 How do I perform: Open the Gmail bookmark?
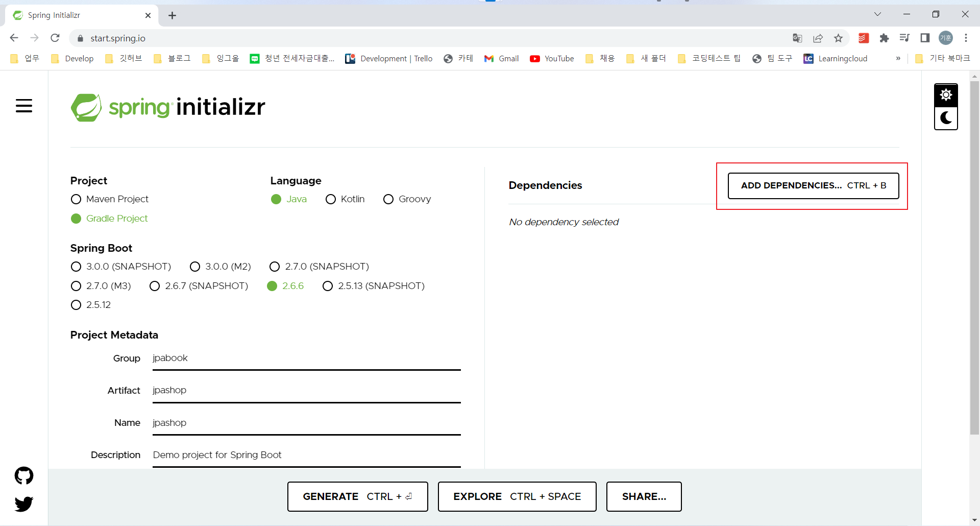[x=501, y=59]
